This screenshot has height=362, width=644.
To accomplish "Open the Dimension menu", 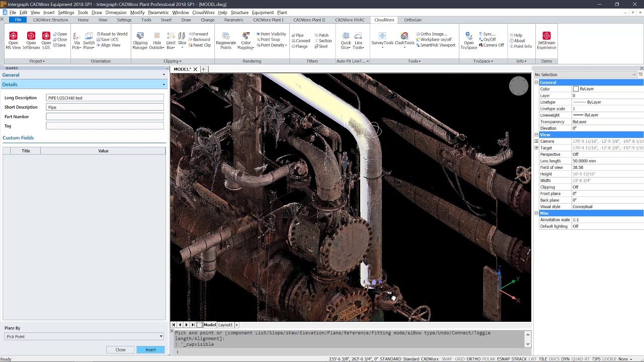I will click(116, 13).
